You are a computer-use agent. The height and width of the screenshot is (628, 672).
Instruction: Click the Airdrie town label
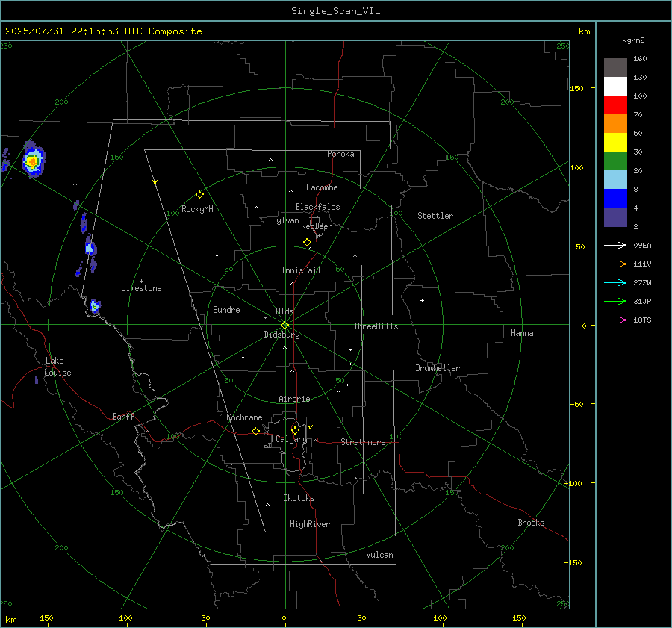point(294,399)
